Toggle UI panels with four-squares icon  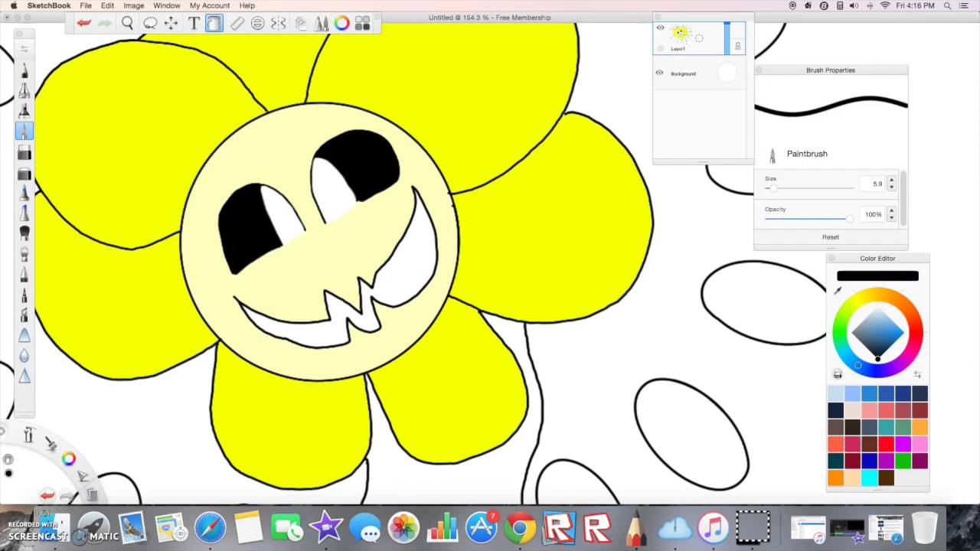coord(362,23)
